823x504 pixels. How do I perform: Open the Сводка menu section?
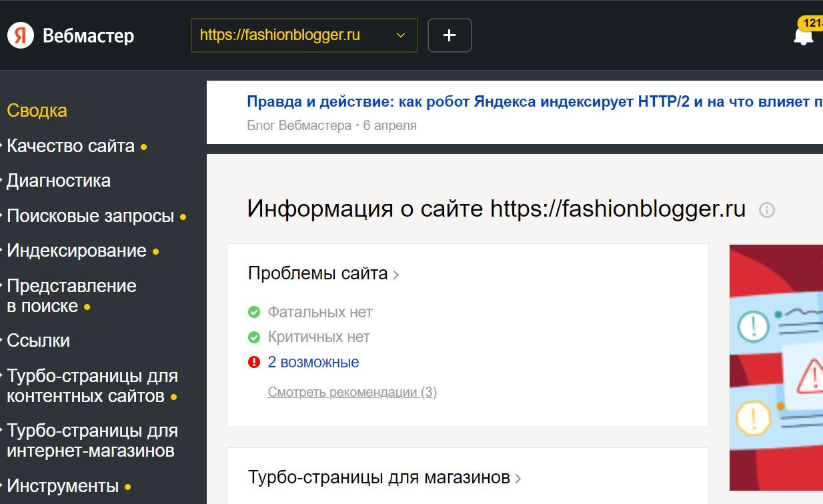(x=37, y=111)
